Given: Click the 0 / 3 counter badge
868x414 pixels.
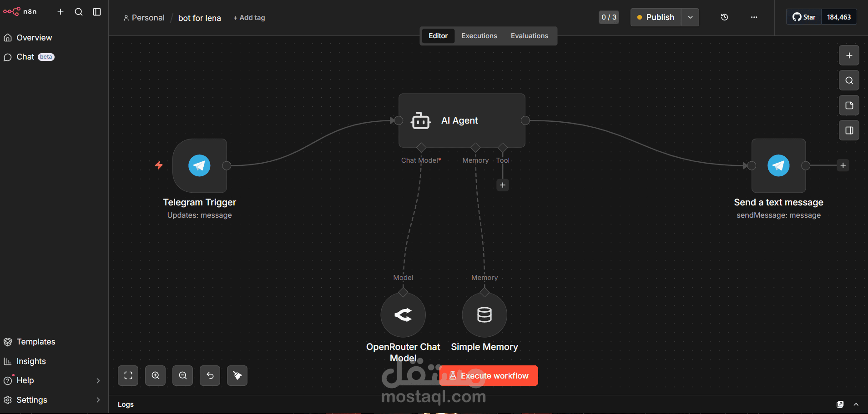Looking at the screenshot, I should coord(609,17).
